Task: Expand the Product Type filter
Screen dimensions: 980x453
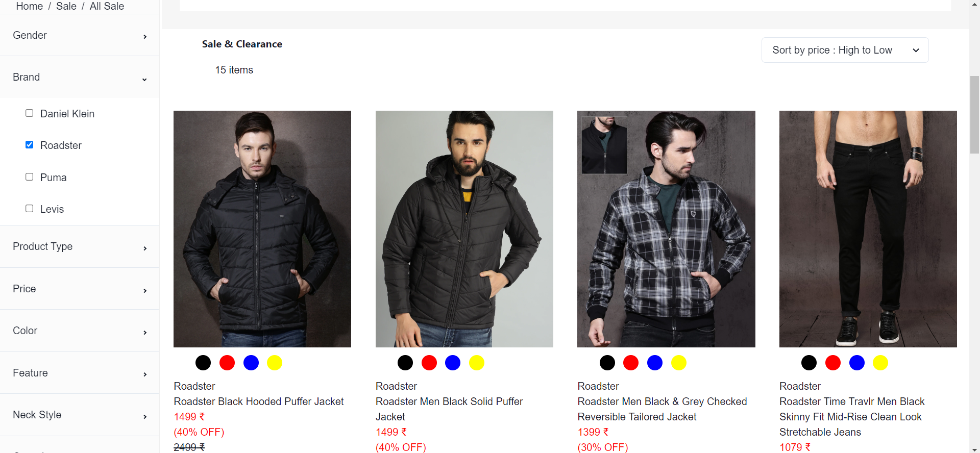Action: point(80,247)
